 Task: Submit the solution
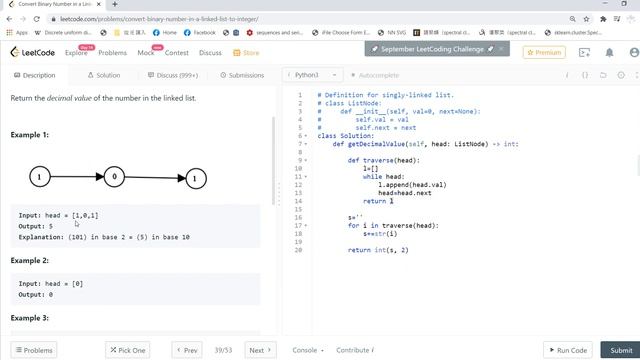(621, 350)
